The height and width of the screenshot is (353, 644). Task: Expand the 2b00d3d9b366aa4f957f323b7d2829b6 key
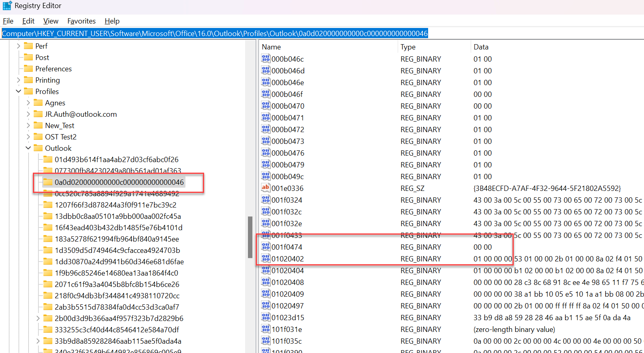[38, 319]
